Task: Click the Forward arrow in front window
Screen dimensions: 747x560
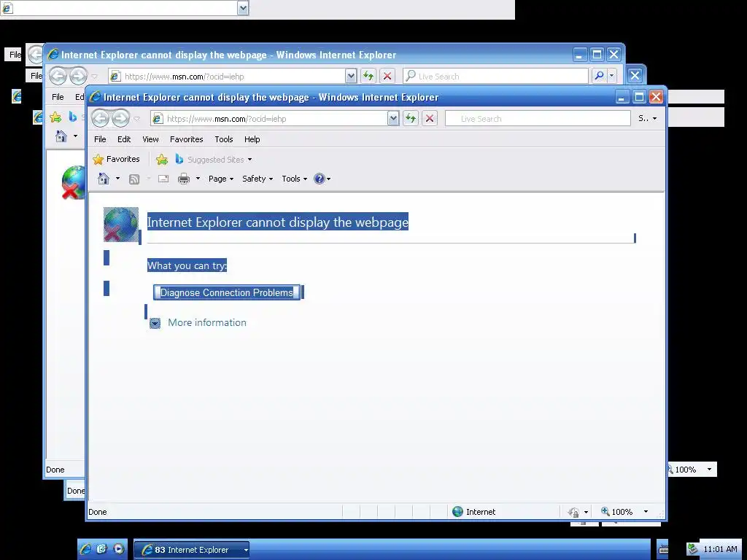Action: 120,119
